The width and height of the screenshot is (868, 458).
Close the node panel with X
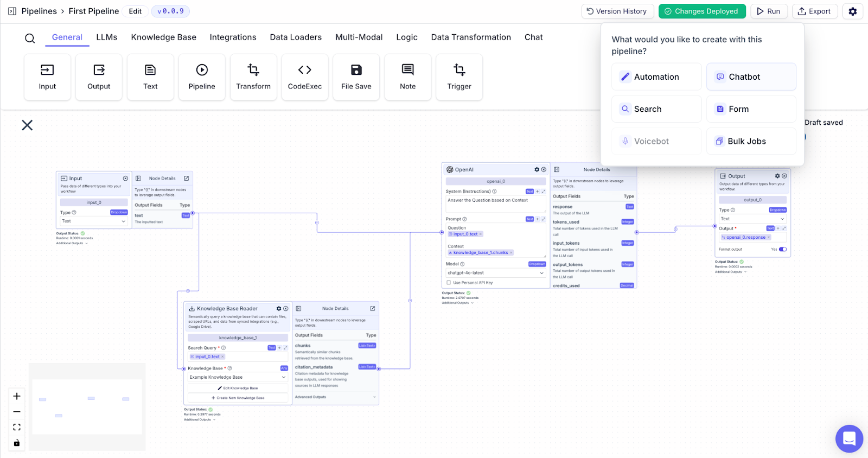coord(27,125)
